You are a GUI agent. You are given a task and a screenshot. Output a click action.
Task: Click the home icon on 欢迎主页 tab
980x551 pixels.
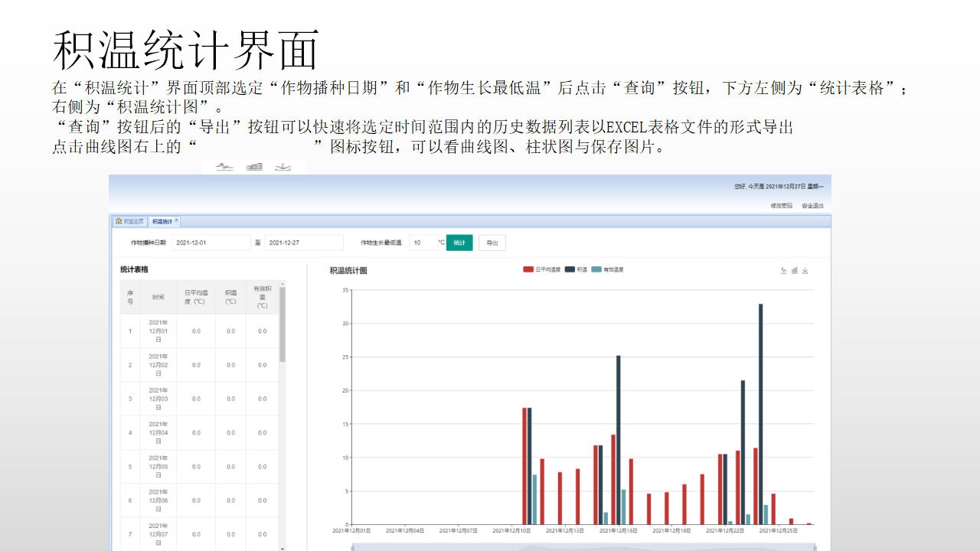[x=119, y=221]
